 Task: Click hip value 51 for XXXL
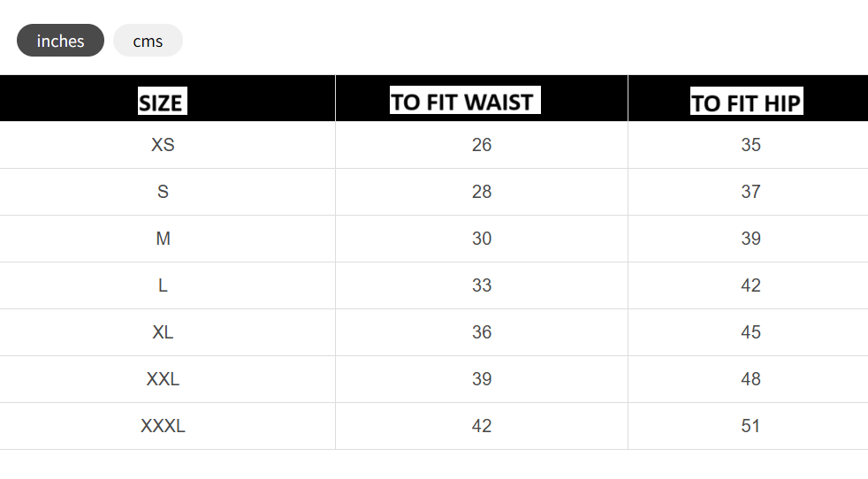(x=750, y=426)
